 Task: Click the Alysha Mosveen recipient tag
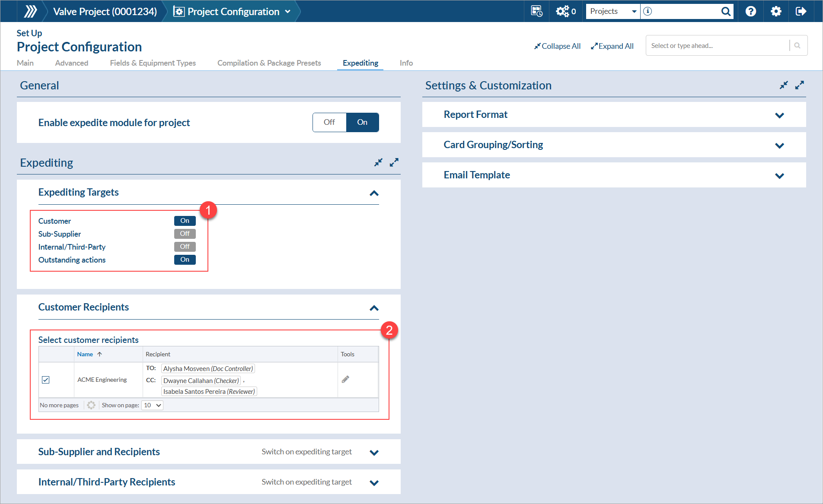coord(208,368)
